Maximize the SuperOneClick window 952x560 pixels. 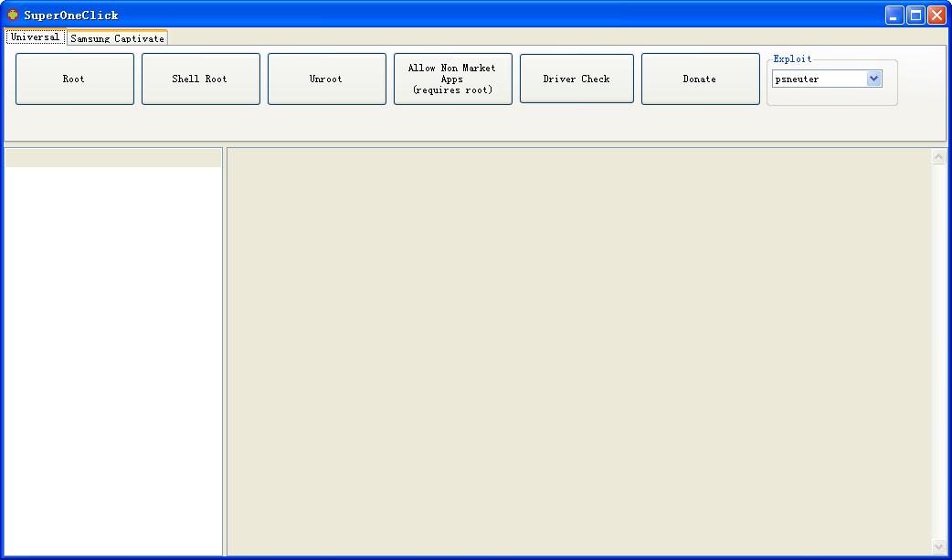(915, 15)
